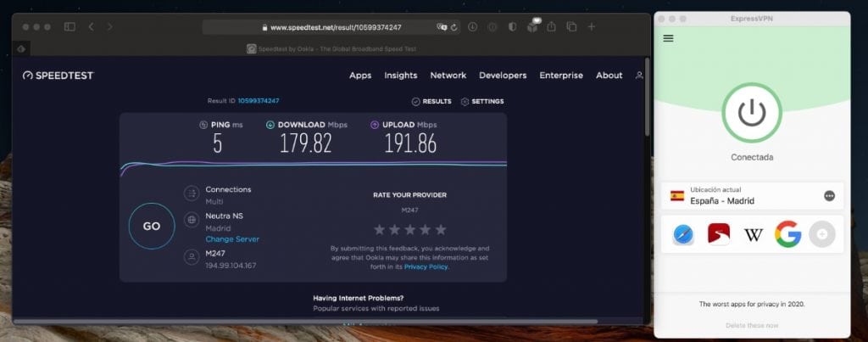Click the globe icon beside Neutra NS
The height and width of the screenshot is (342, 868).
point(192,220)
